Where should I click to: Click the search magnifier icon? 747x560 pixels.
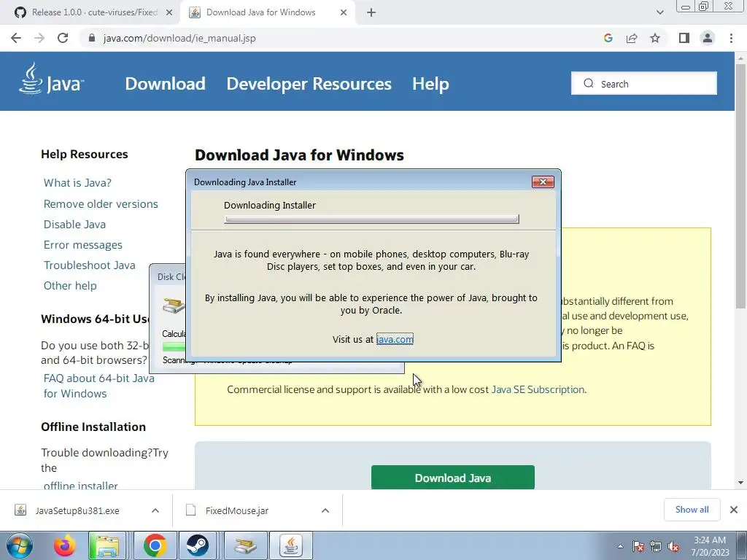589,83
